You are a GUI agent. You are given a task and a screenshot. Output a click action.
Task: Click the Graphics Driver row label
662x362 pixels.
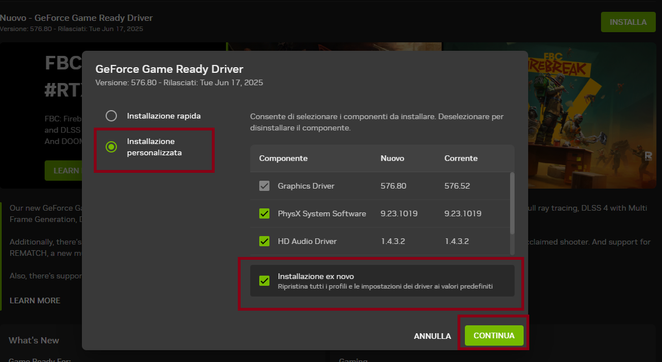306,186
